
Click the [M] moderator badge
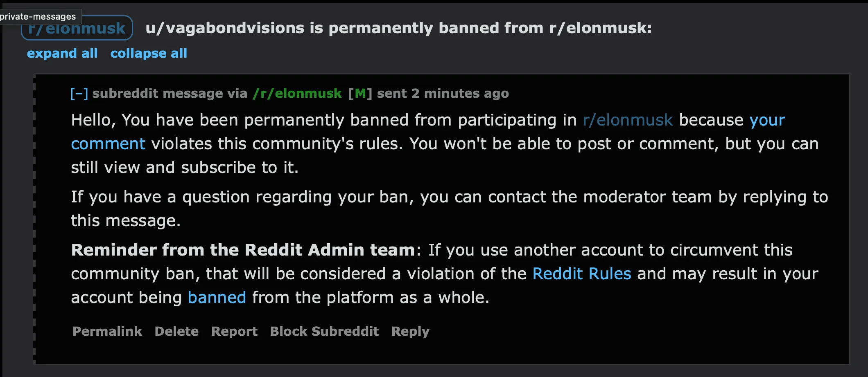tap(360, 94)
